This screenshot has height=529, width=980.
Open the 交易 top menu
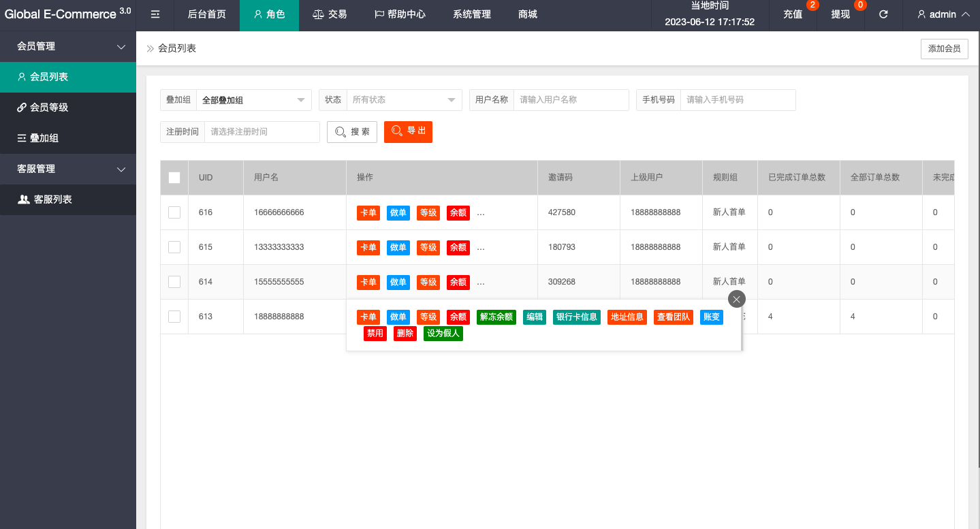click(330, 14)
